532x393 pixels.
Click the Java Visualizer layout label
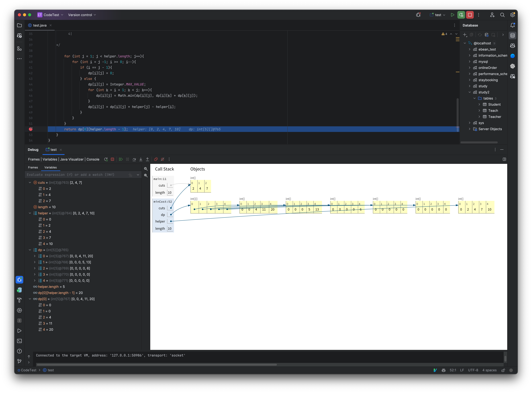(72, 159)
